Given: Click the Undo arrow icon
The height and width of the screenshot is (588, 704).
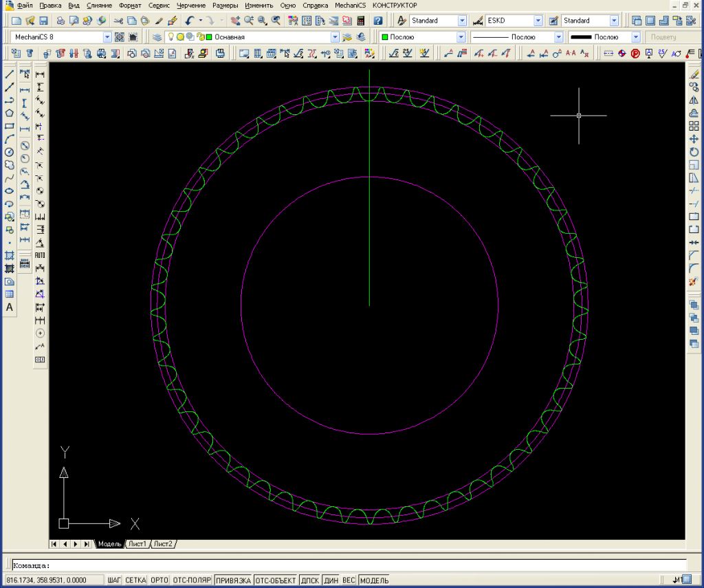Looking at the screenshot, I should (x=189, y=21).
